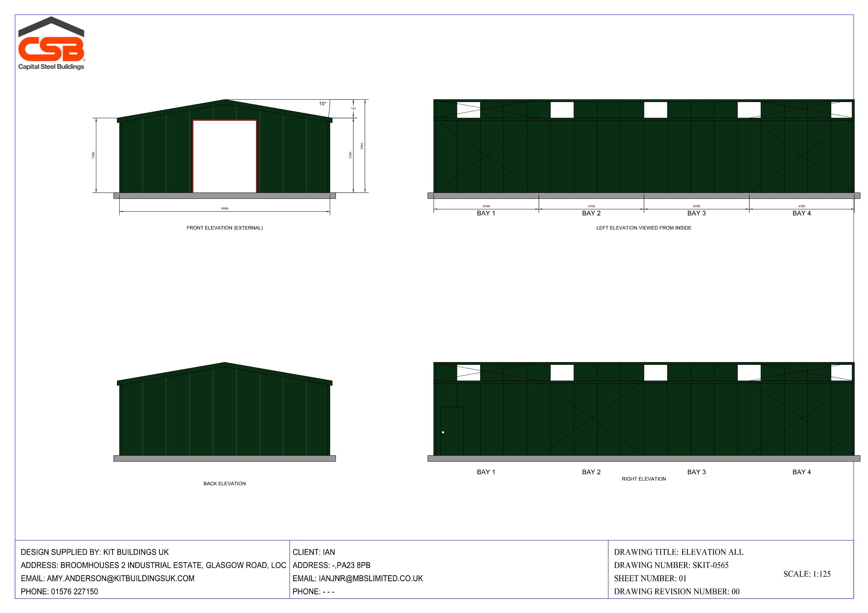868x613 pixels.
Task: Click 'SHEET NUMBER: 01' text
Action: coord(650,579)
